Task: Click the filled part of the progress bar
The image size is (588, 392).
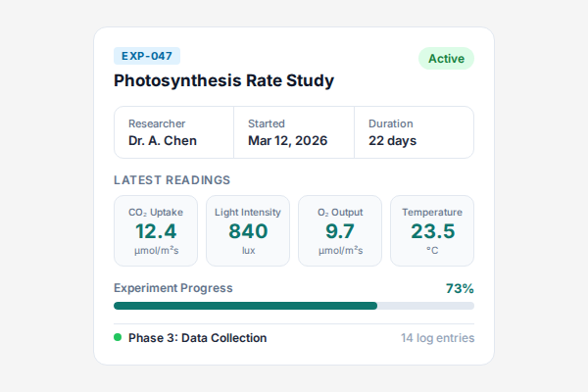Action: click(245, 306)
